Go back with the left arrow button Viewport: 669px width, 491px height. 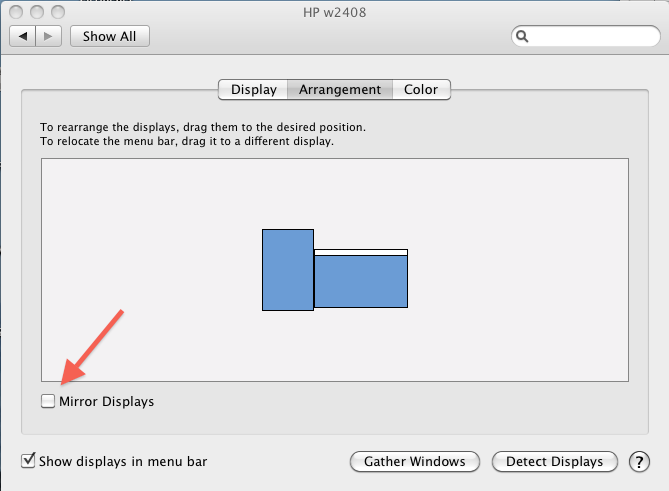[23, 36]
